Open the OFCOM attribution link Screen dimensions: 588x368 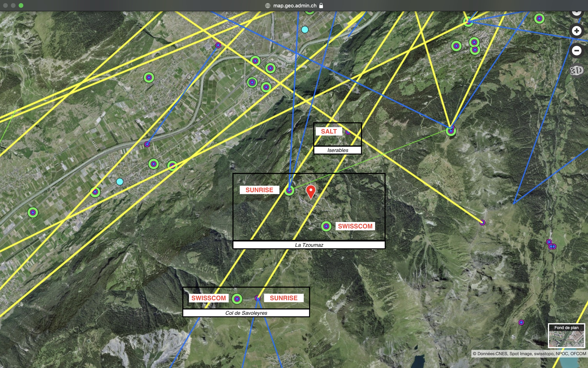tap(578, 354)
